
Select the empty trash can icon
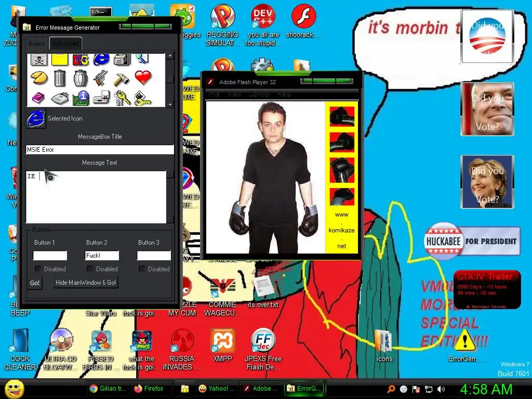pos(60,78)
